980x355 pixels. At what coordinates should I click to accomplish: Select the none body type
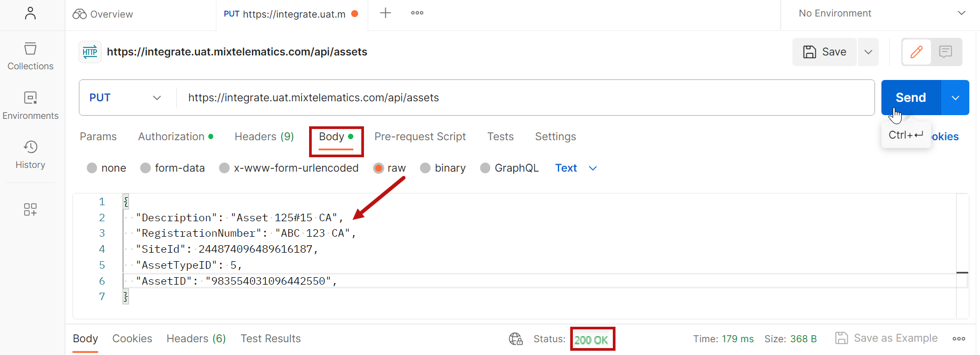click(92, 168)
